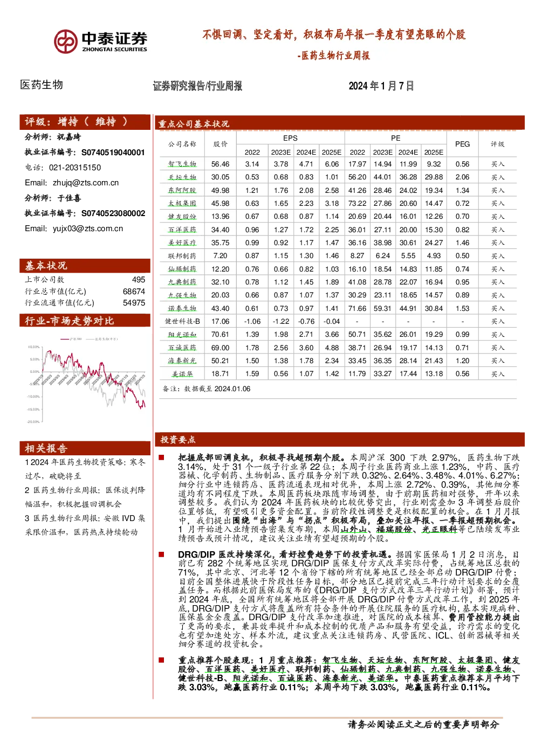
Task: Select certificate number S0740523080002
Action: pos(113,213)
